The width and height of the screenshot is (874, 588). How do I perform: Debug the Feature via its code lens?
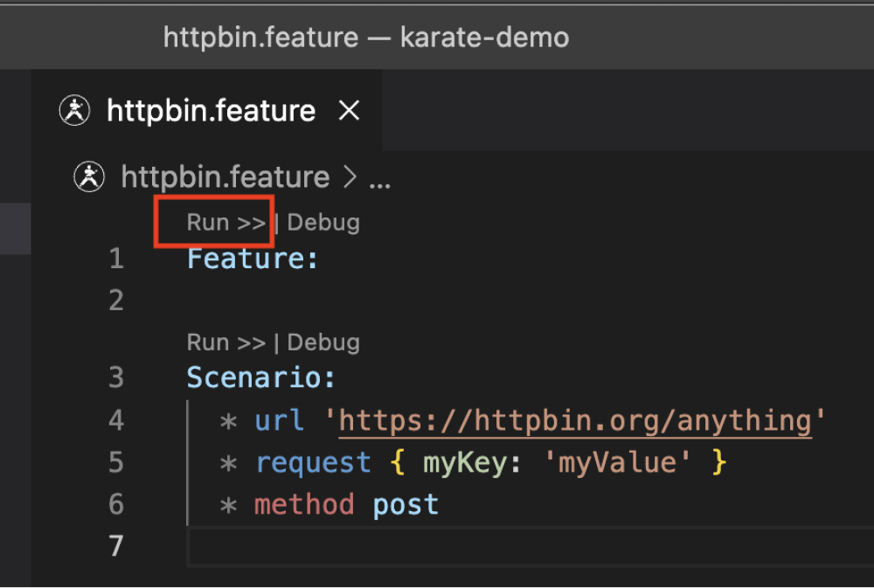click(x=323, y=223)
